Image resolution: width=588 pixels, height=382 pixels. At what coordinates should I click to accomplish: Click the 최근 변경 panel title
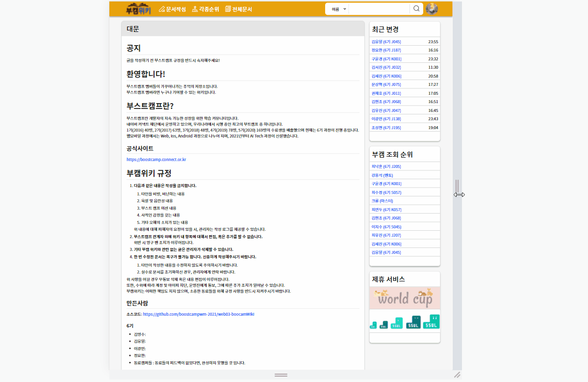pos(385,29)
